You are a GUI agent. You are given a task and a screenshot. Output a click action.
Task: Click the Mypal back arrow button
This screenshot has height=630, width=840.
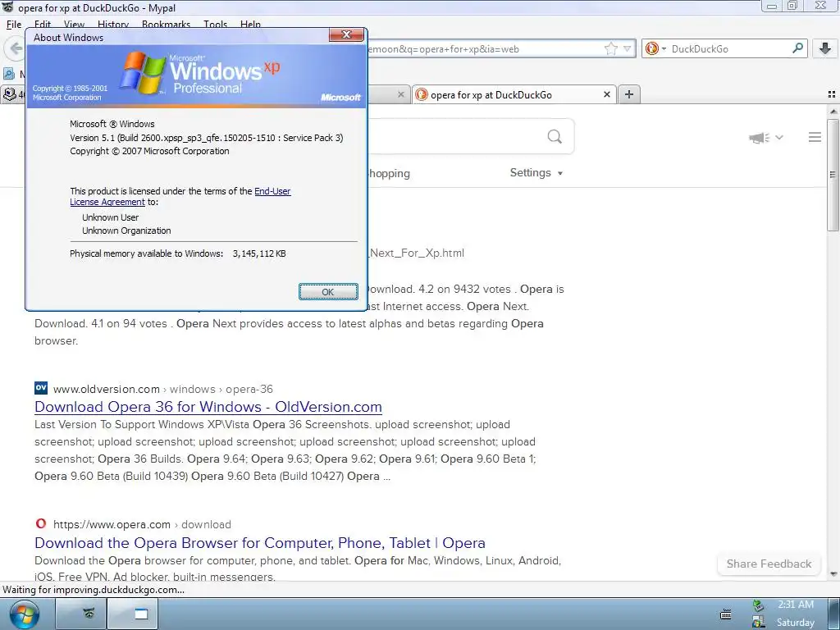(x=15, y=48)
